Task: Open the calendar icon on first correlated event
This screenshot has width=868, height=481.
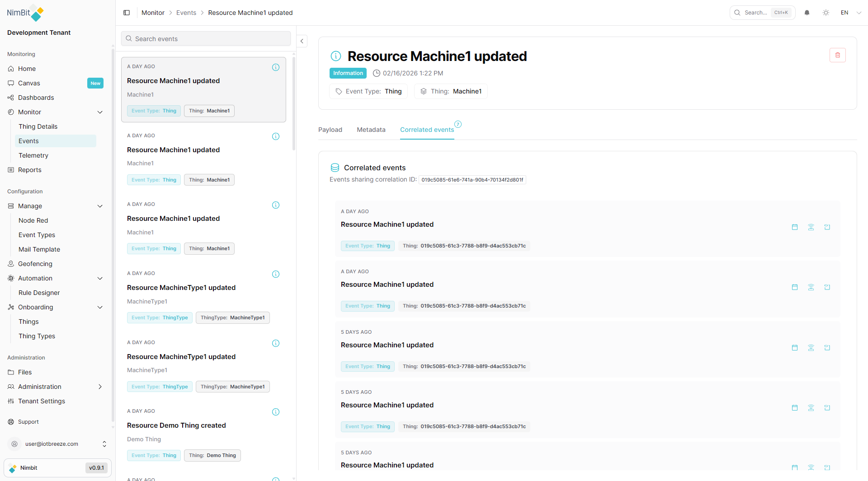Action: click(795, 227)
